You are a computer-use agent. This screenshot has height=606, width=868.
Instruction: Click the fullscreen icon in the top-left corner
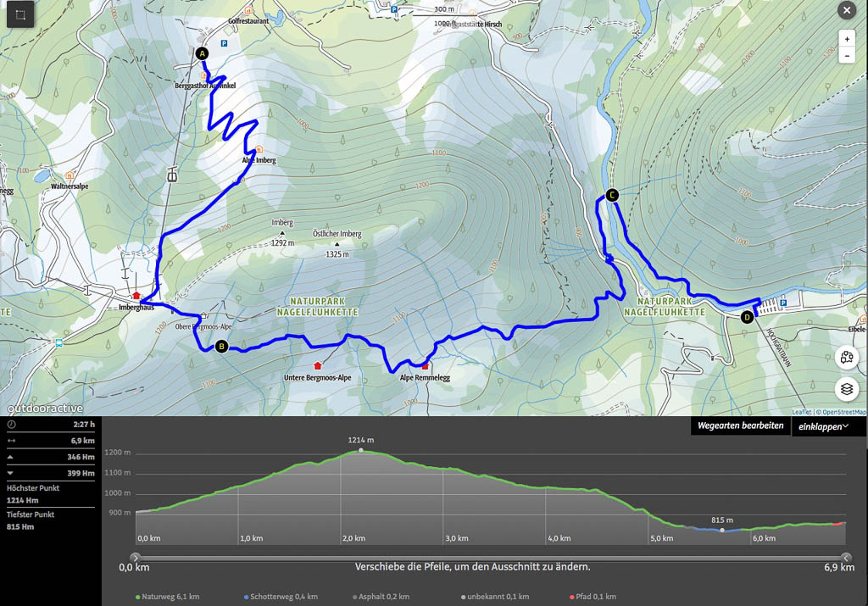(x=20, y=14)
